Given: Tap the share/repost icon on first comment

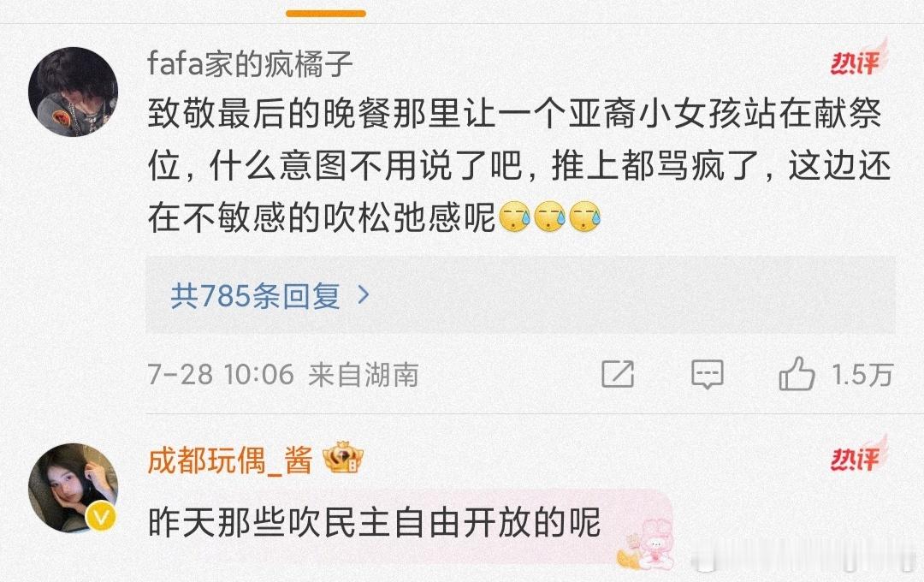Looking at the screenshot, I should (x=618, y=374).
